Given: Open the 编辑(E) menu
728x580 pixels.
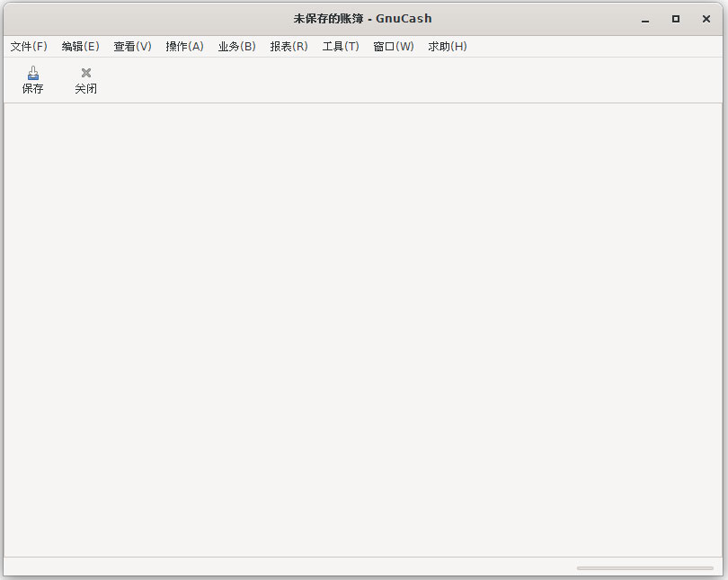Looking at the screenshot, I should coord(80,47).
